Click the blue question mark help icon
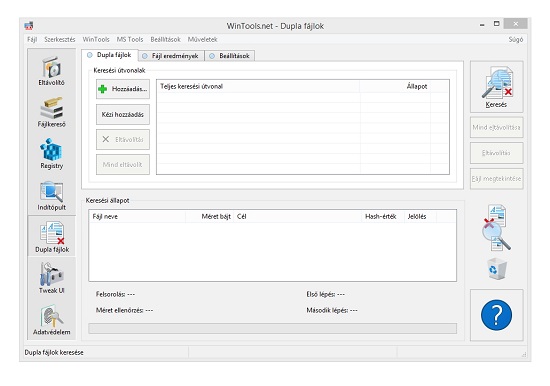This screenshot has height=386, width=550. (496, 315)
